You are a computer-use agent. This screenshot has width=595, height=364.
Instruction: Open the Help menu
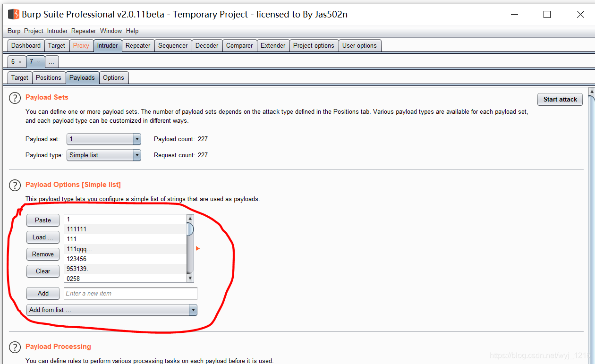[x=132, y=31]
